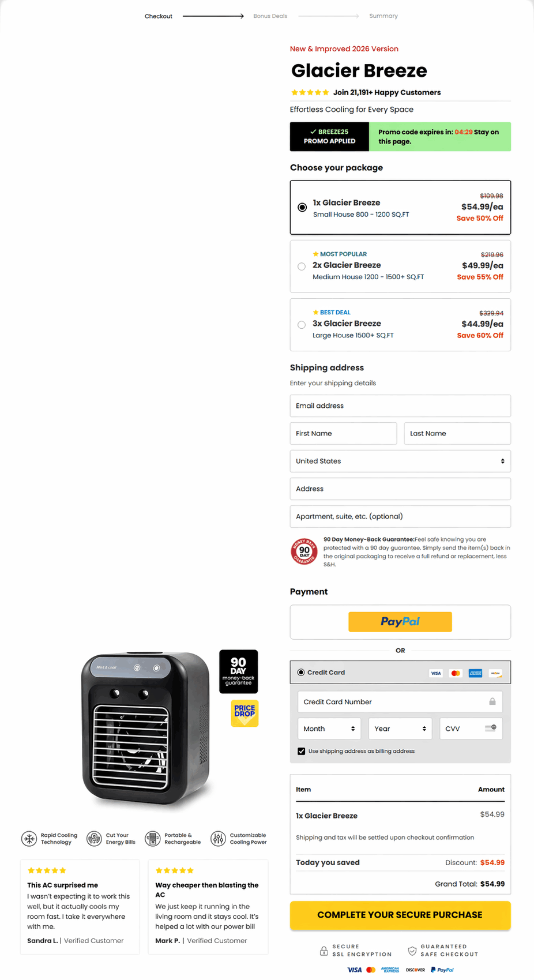Expand the expiration Year dropdown
The height and width of the screenshot is (980, 534).
point(400,729)
